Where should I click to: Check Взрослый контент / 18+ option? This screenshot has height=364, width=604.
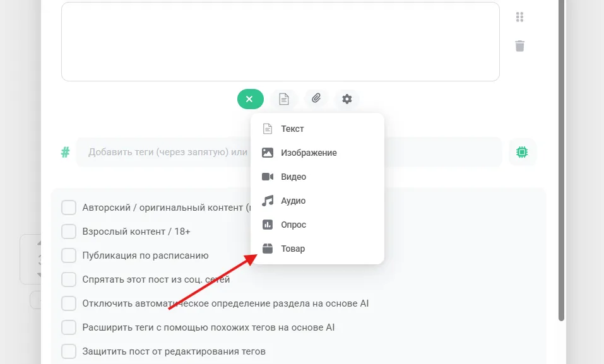point(69,232)
